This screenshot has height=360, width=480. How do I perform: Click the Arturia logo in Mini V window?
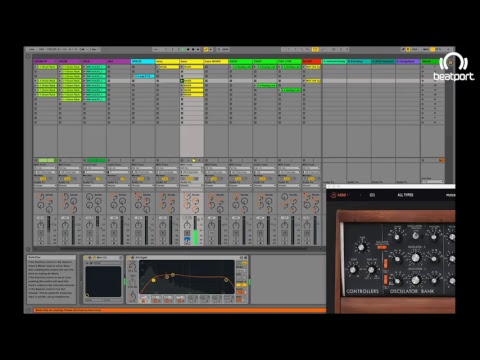click(333, 195)
